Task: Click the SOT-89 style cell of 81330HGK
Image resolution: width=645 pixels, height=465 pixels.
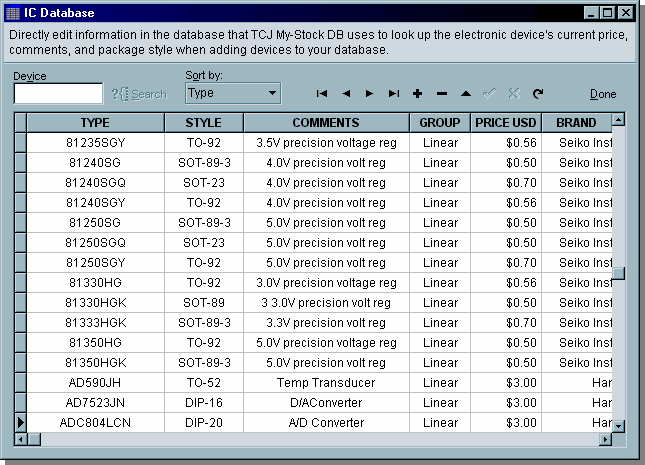Action: tap(204, 303)
